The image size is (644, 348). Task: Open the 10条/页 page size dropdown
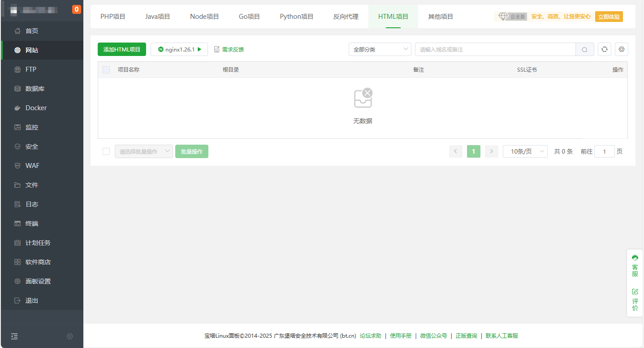coord(525,151)
